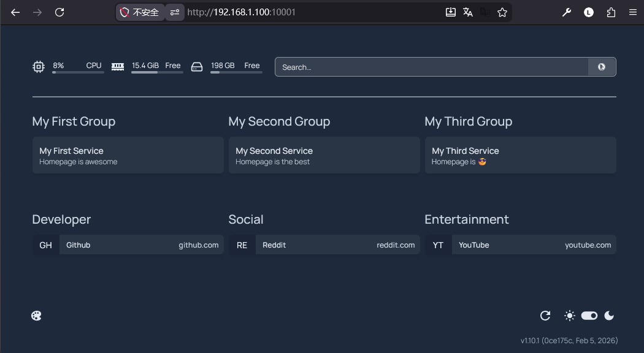Open the color palette theme picker
This screenshot has width=644, height=353.
point(36,316)
